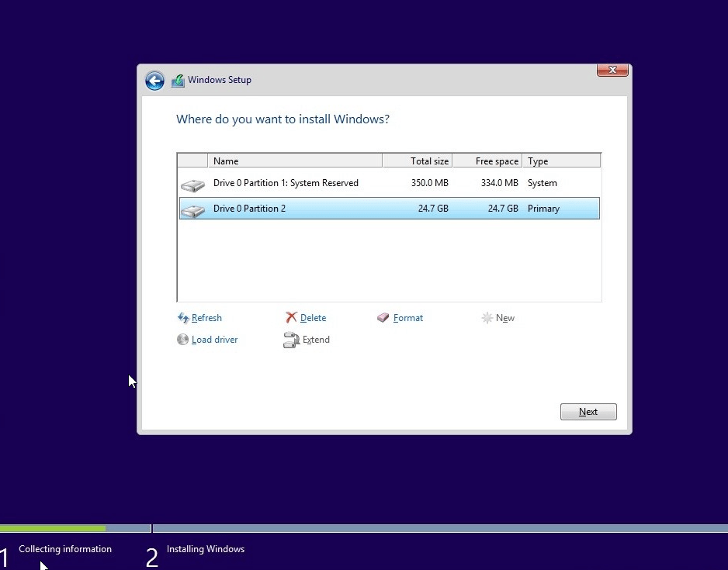Image resolution: width=728 pixels, height=570 pixels.
Task: Click the Installing Windows step label
Action: (x=206, y=548)
